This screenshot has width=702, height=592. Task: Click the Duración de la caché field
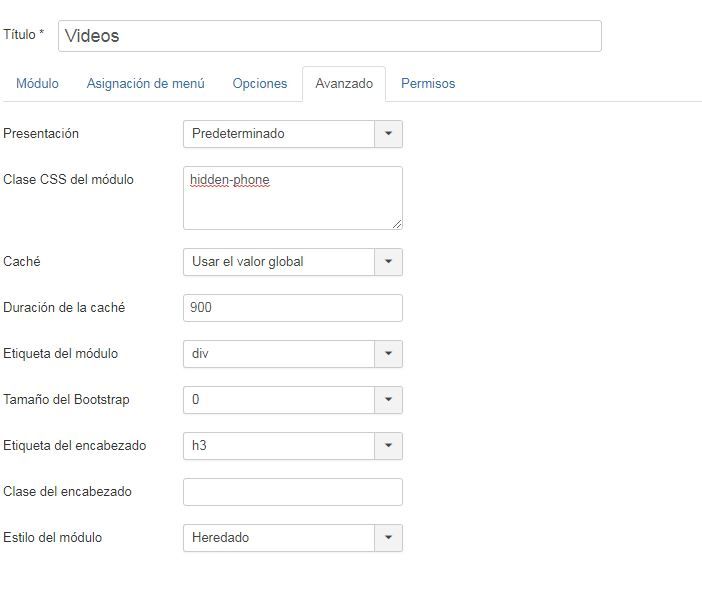[x=293, y=308]
